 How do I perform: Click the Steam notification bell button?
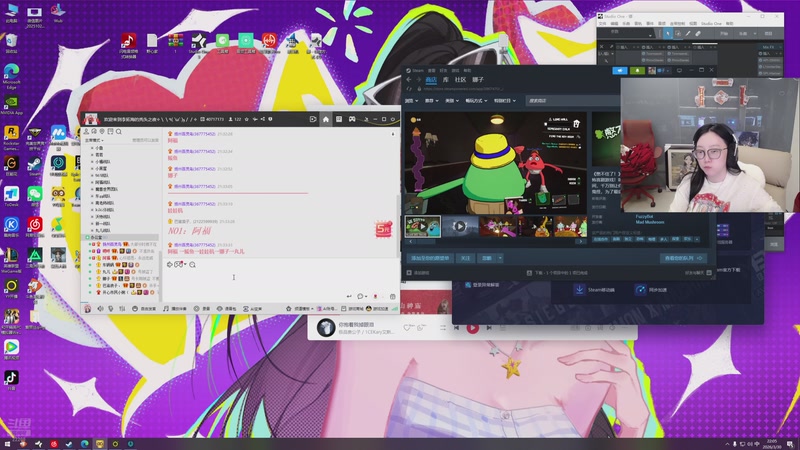637,70
